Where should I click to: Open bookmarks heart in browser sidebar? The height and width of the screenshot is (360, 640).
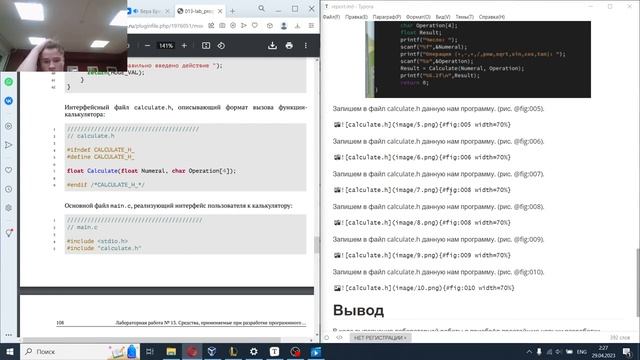tap(9, 170)
